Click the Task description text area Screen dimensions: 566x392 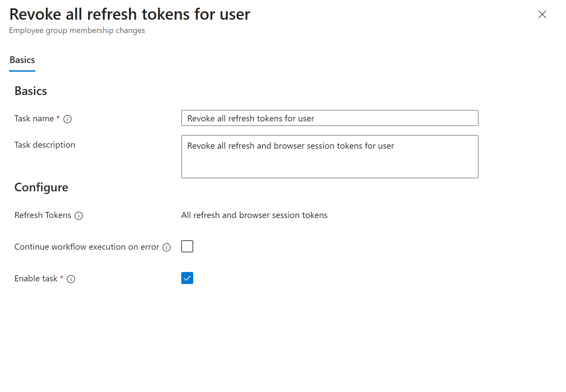coord(330,157)
